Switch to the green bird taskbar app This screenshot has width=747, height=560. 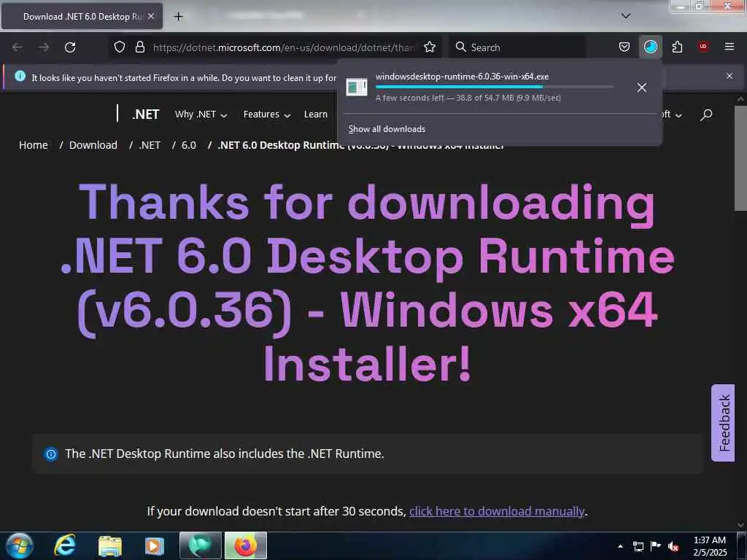pos(201,545)
